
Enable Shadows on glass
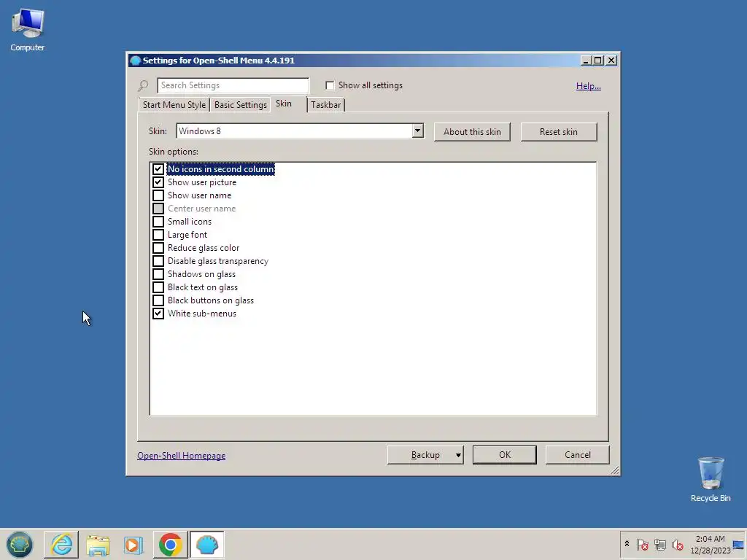point(158,274)
